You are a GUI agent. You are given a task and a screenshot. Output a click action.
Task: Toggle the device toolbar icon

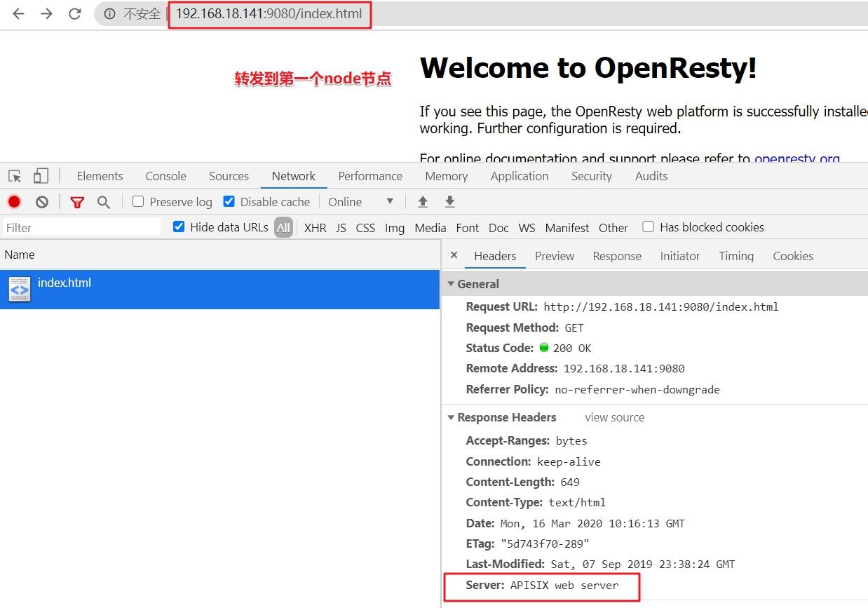41,176
